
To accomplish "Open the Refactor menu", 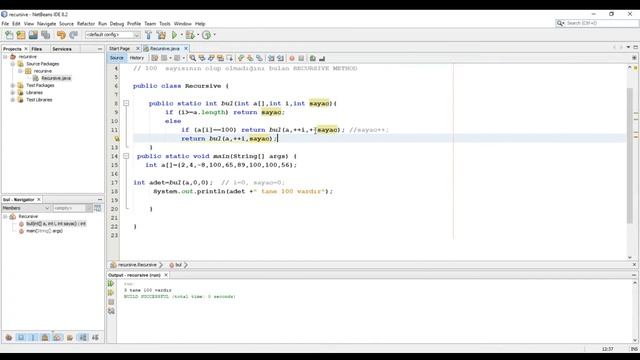I will (86, 24).
